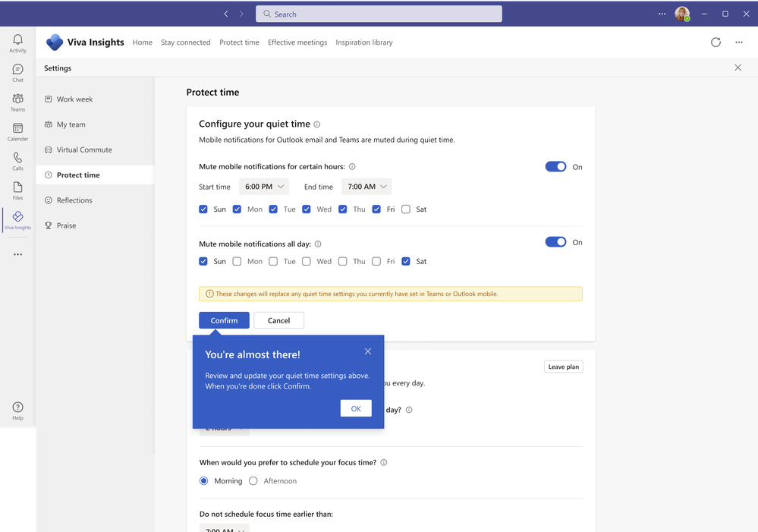Viewport: 758px width, 532px height.
Task: Go back with the left arrow
Action: (226, 14)
